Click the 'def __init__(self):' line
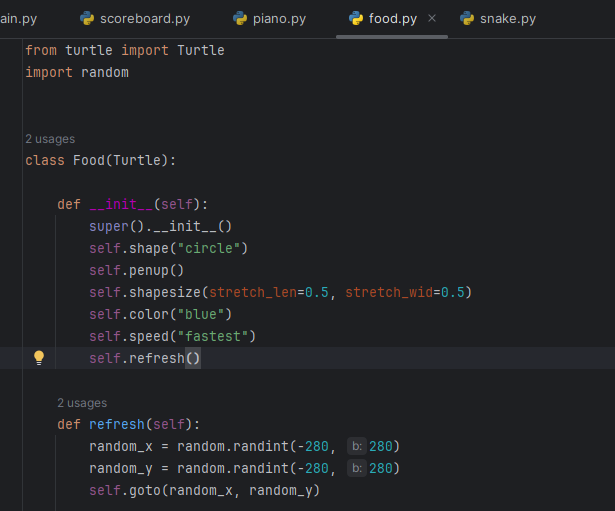615x511 pixels. [133, 204]
